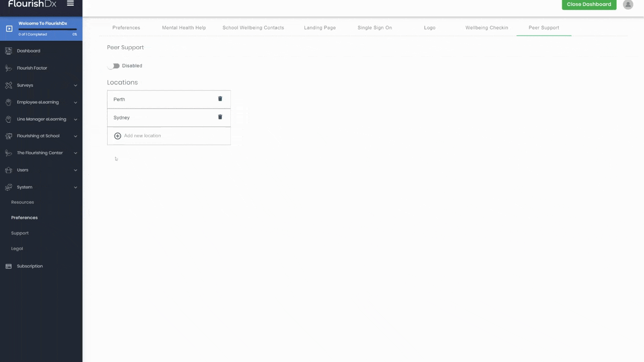Click The Flourishing Center icon
This screenshot has width=644, height=362.
point(9,153)
